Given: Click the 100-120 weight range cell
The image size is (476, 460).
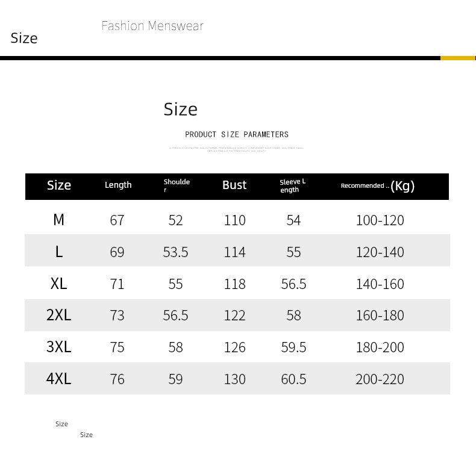Looking at the screenshot, I should pyautogui.click(x=380, y=220).
